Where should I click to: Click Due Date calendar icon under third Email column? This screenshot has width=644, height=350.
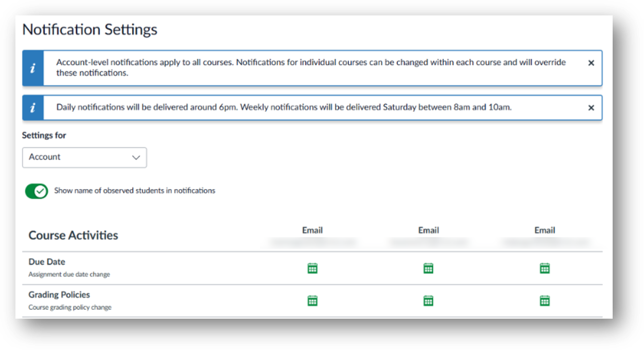(545, 268)
